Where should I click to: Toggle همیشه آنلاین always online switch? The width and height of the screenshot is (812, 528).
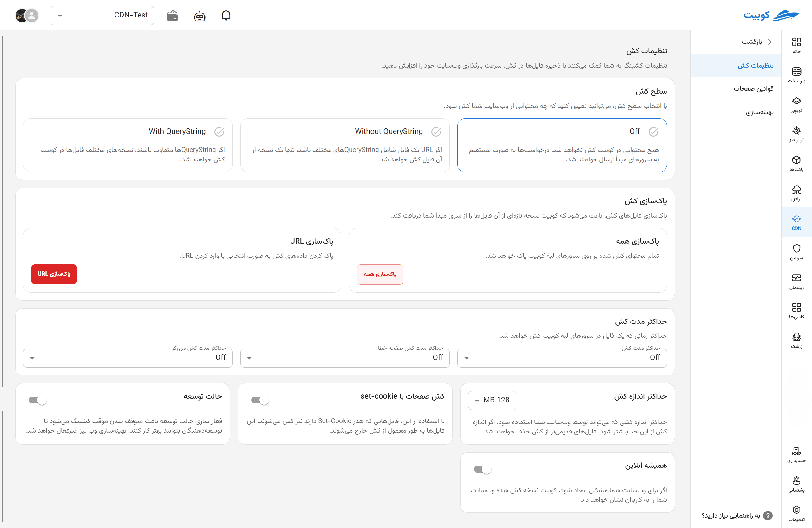coord(483,469)
